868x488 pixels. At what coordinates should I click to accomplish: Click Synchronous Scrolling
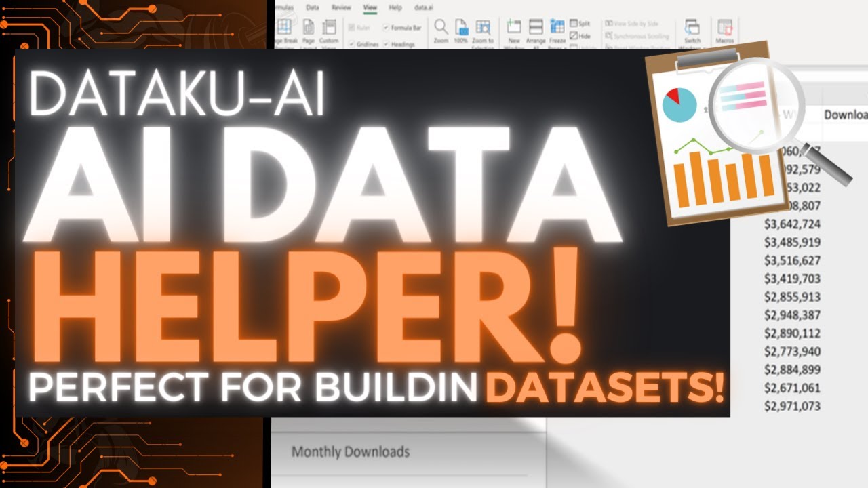636,35
